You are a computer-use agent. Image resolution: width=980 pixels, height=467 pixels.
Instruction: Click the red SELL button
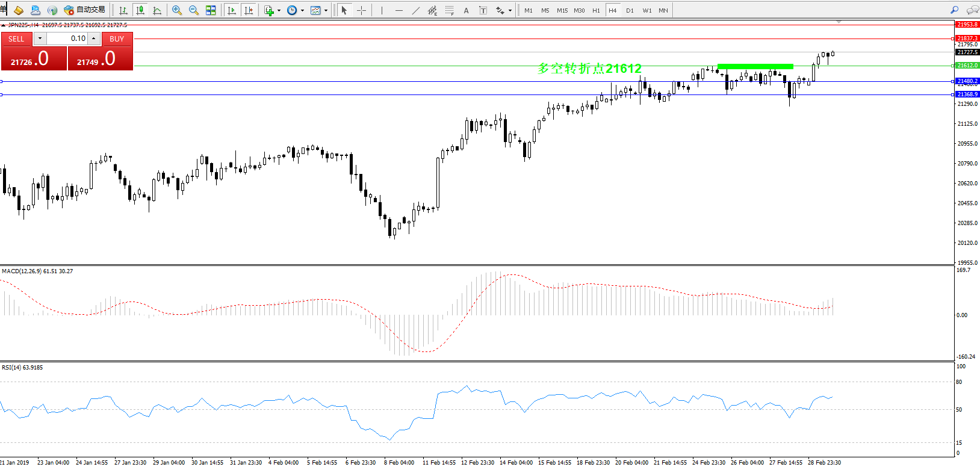[x=16, y=39]
